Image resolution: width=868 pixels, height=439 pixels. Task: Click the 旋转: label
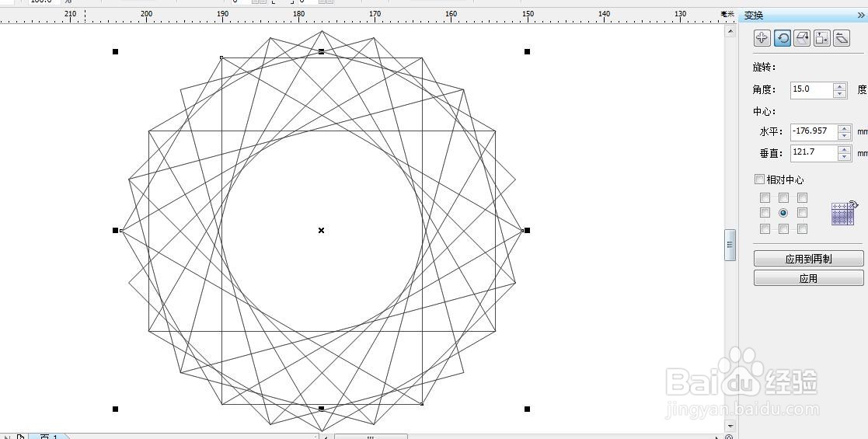[x=765, y=67]
